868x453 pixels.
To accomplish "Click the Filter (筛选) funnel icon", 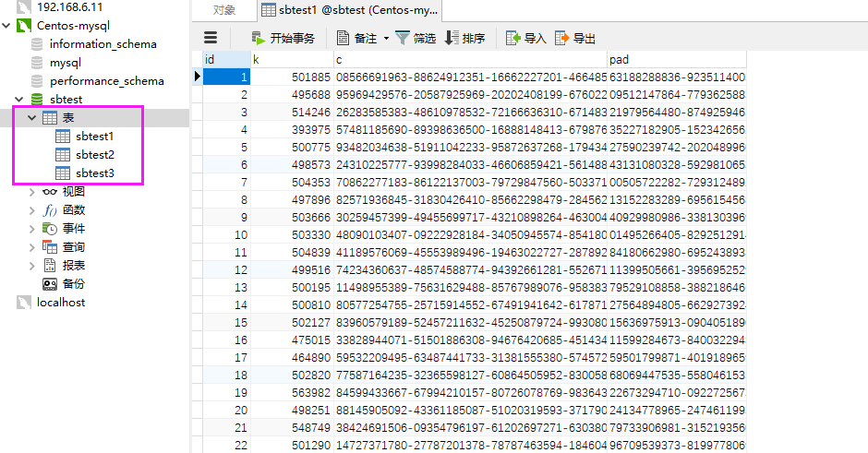I will click(x=403, y=38).
